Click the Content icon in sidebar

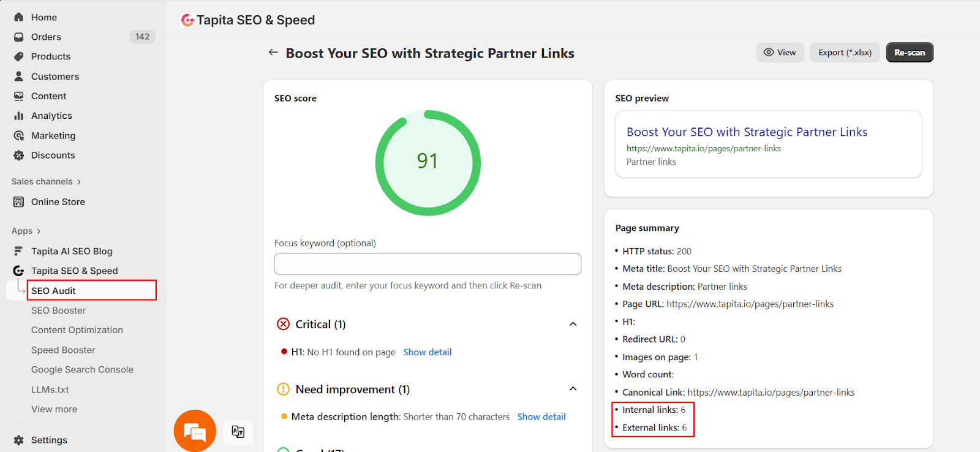pos(19,96)
